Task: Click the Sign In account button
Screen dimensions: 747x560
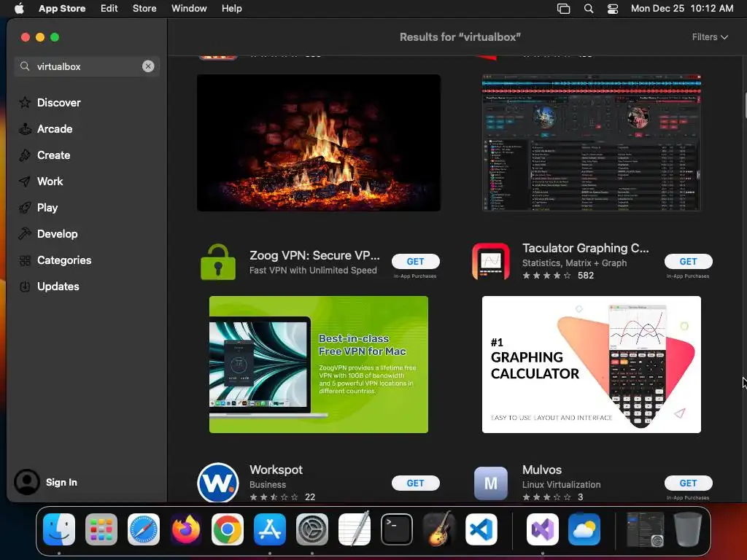Action: 46,482
